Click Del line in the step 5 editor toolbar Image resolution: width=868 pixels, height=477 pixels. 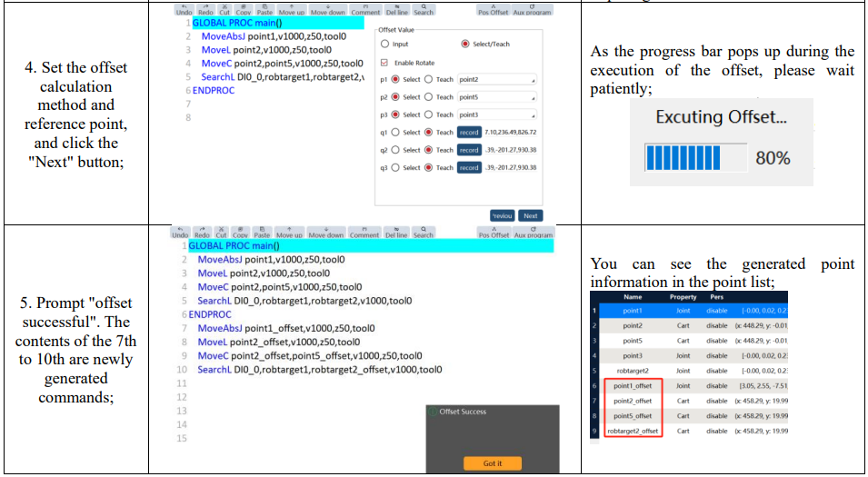tap(396, 233)
